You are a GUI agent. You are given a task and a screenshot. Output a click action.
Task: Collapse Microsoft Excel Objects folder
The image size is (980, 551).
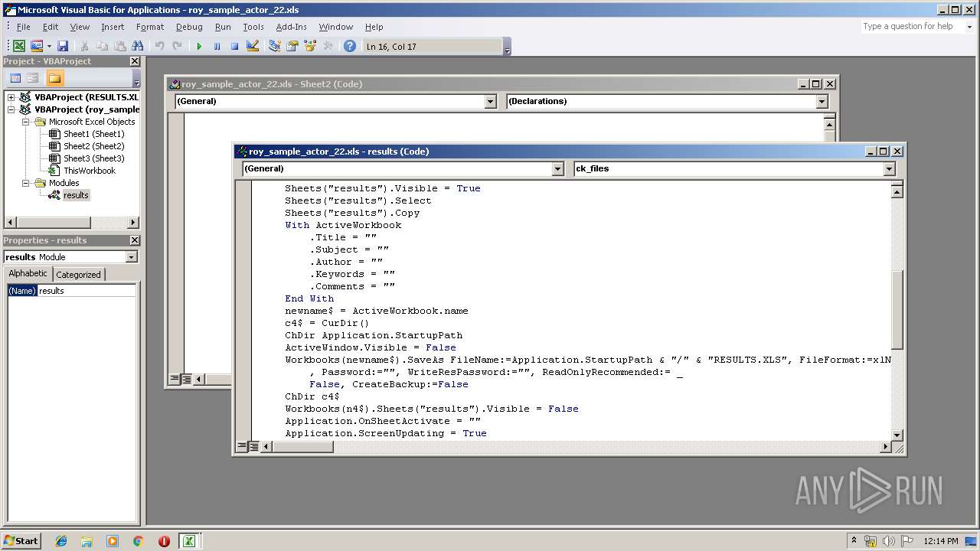point(25,122)
